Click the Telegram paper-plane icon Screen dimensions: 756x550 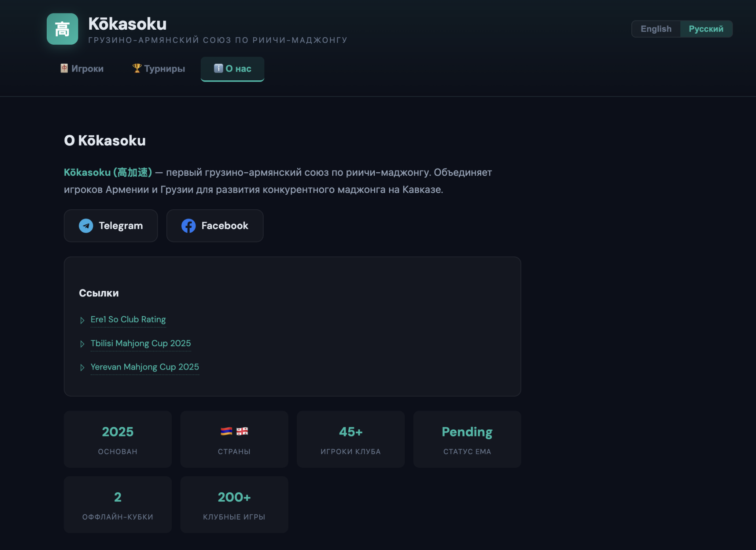86,226
